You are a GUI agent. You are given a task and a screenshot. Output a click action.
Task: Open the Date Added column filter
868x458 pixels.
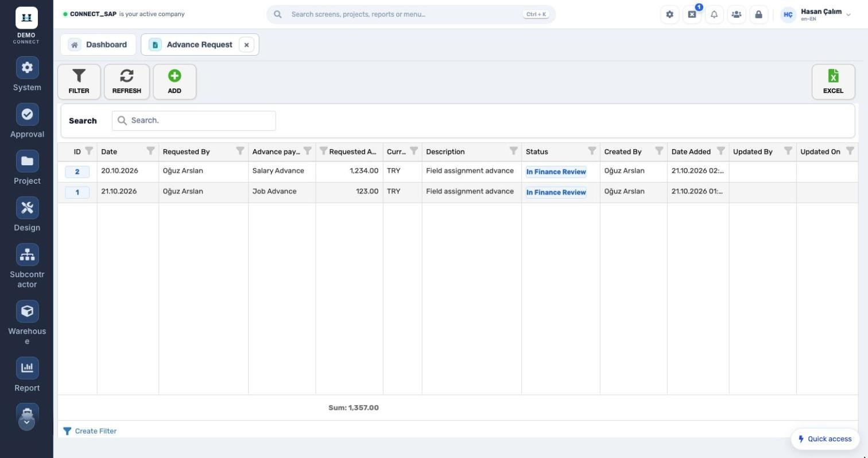[x=720, y=151]
